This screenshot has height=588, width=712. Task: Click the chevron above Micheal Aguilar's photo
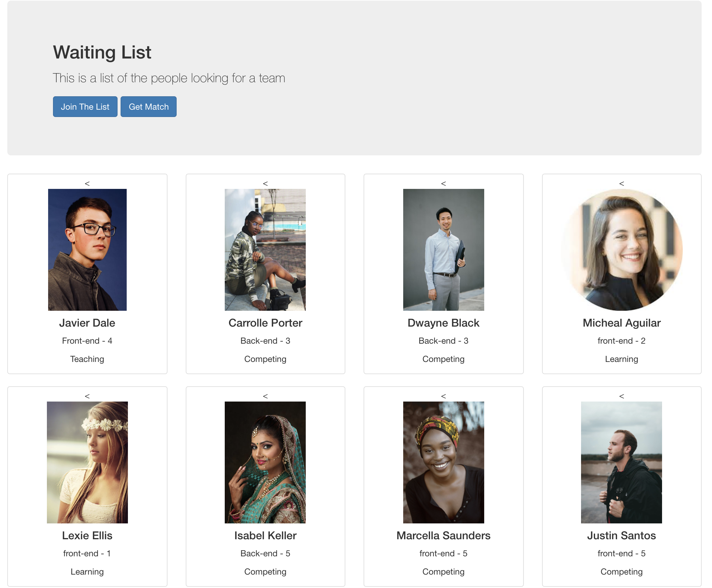621,184
